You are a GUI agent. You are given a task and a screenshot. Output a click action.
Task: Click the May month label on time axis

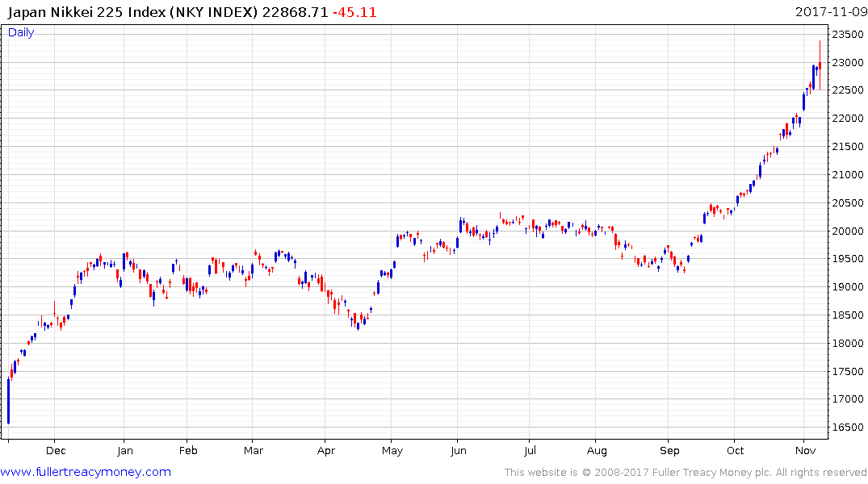pyautogui.click(x=392, y=451)
